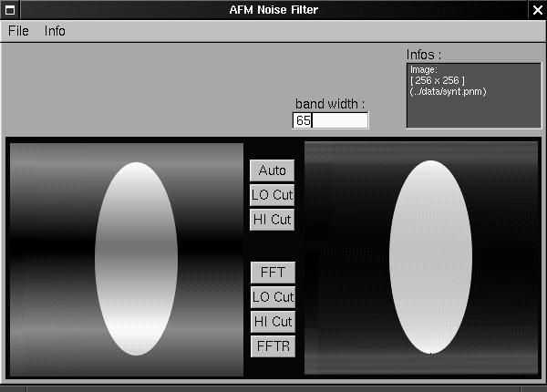The image size is (547, 392).
Task: Select the filtered image preview on the right
Action: pos(421,258)
